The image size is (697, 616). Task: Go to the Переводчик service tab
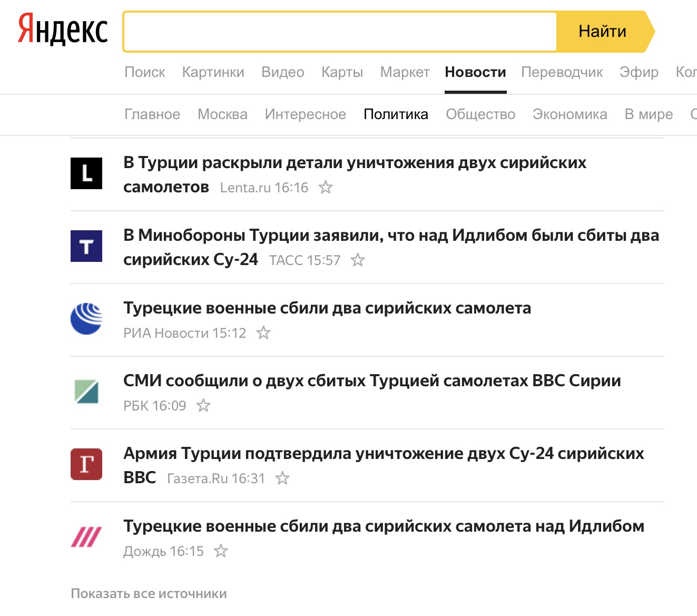[x=562, y=72]
